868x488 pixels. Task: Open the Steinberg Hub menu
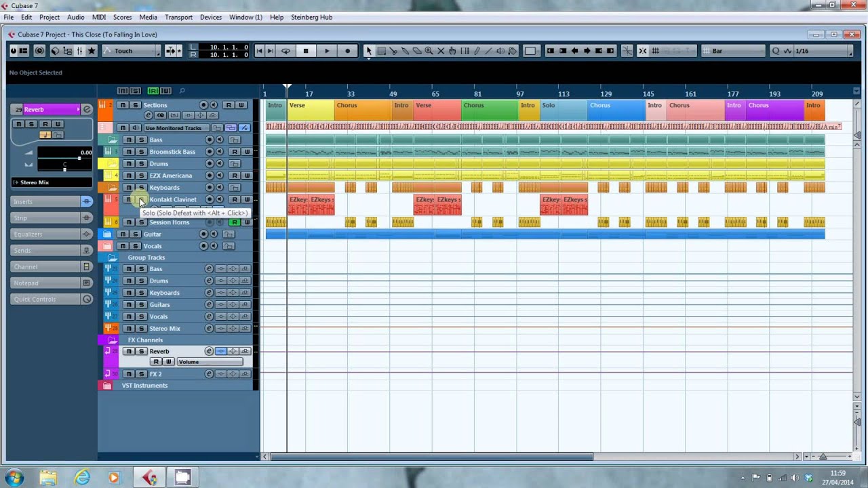click(x=311, y=17)
